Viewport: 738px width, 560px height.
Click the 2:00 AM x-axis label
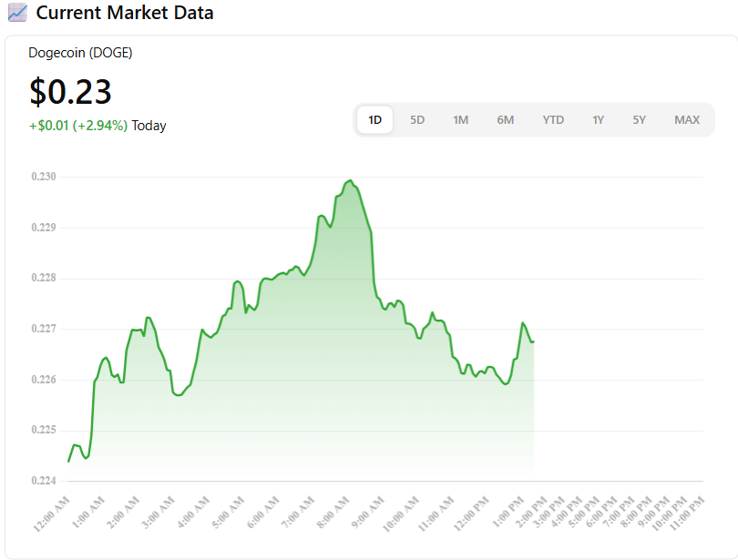click(123, 513)
